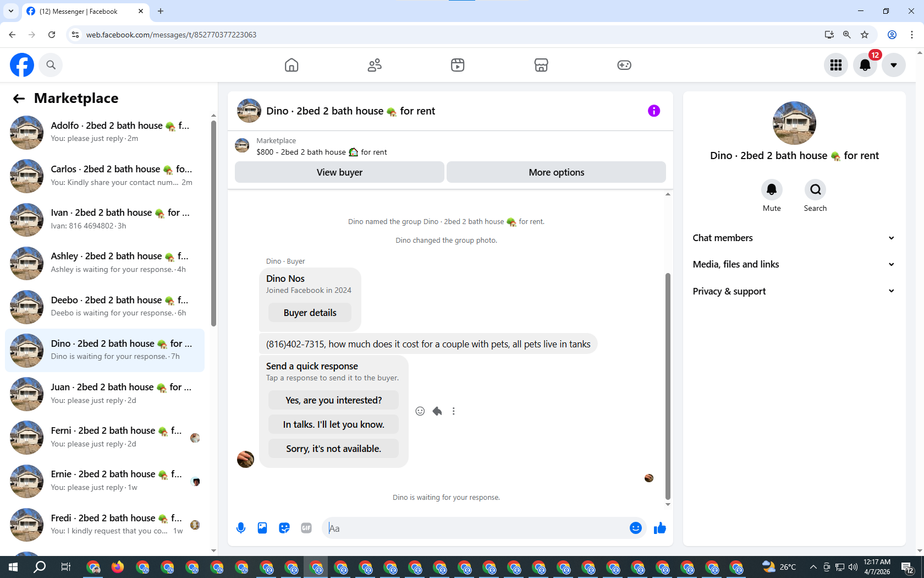Search Facebook with the magnifier icon
This screenshot has height=578, width=924.
click(x=51, y=65)
